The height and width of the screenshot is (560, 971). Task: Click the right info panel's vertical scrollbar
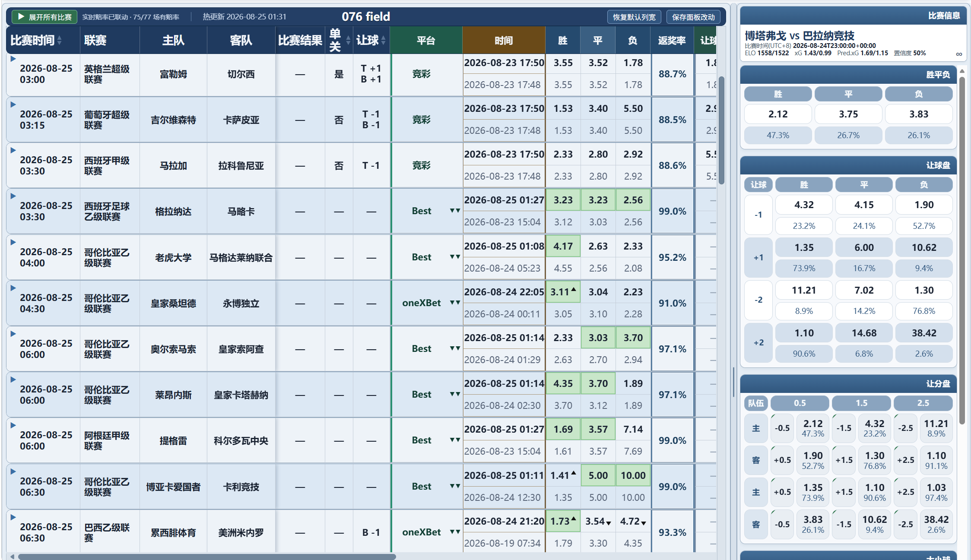(x=962, y=250)
